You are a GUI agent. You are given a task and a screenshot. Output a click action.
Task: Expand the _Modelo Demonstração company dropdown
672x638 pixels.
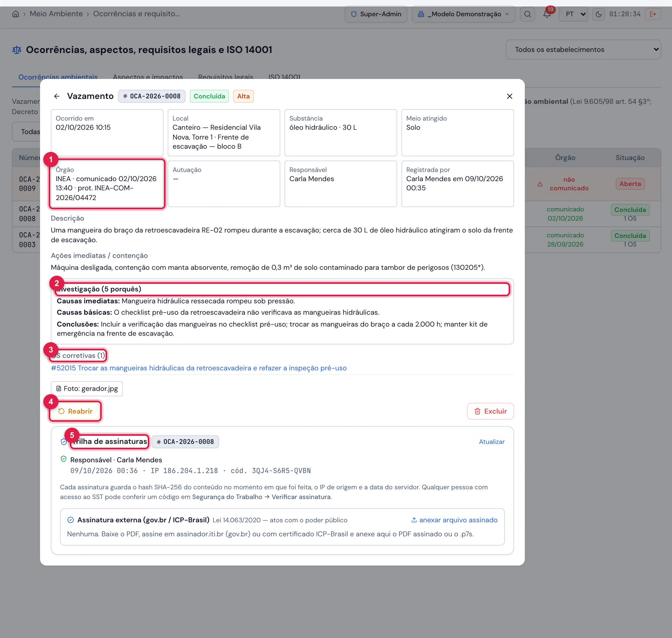[463, 14]
